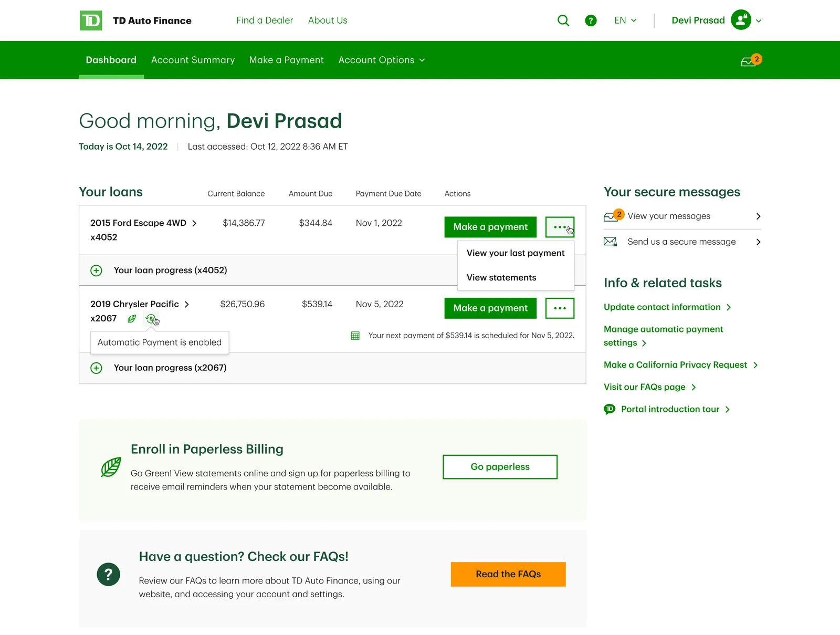Open the Account Options dropdown
Screen dimensions: 840x635
(382, 60)
